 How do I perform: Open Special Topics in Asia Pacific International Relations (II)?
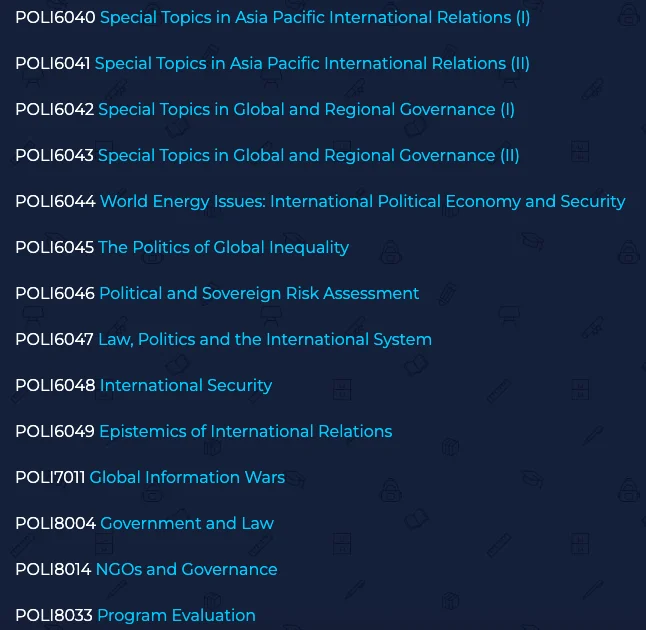tap(312, 64)
